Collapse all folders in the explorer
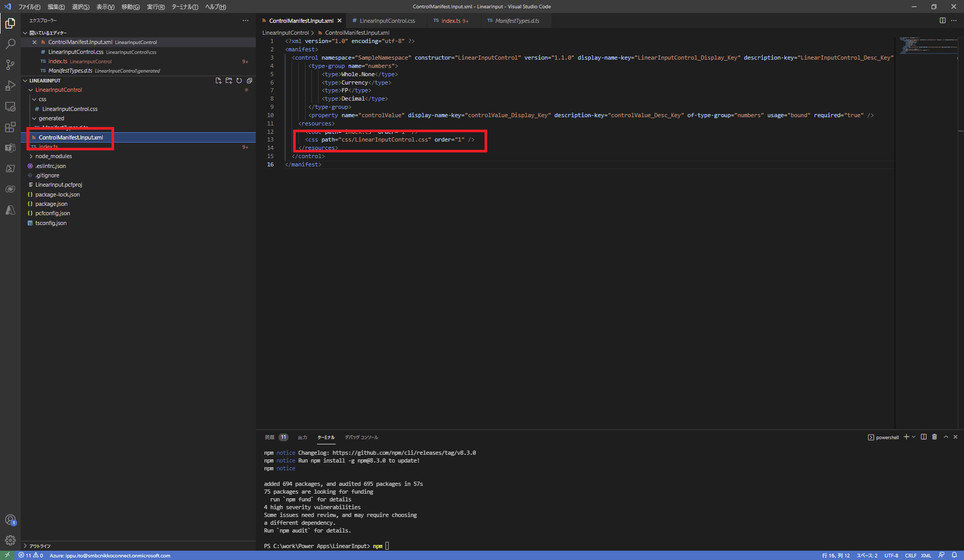Image resolution: width=964 pixels, height=560 pixels. 250,80
